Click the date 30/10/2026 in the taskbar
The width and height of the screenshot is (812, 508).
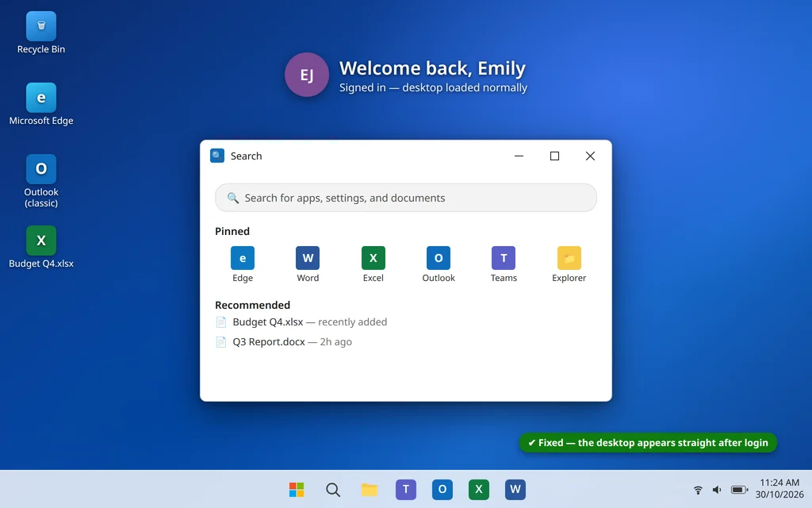(779, 495)
